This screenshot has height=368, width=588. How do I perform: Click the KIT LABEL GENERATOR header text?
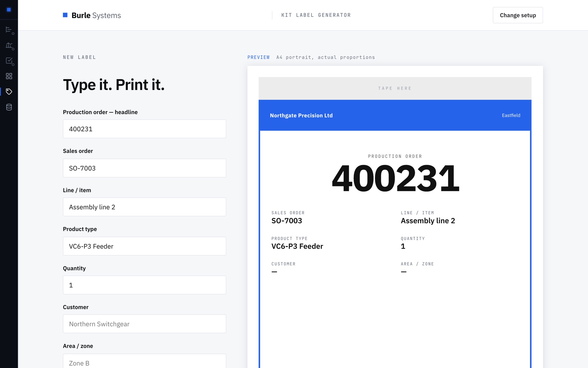[x=316, y=15]
